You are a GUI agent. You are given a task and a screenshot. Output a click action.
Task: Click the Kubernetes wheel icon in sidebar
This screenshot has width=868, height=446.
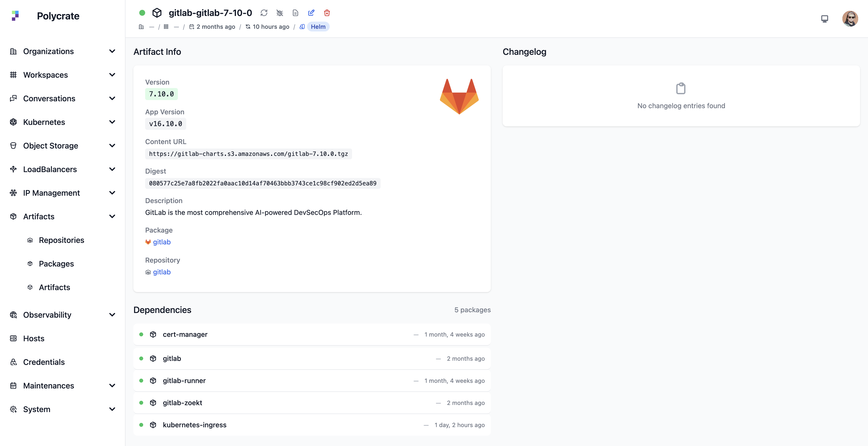[x=14, y=122]
